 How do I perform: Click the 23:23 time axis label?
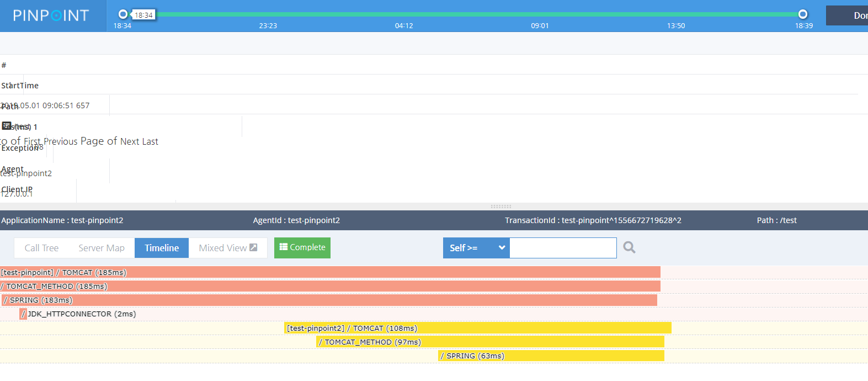268,25
